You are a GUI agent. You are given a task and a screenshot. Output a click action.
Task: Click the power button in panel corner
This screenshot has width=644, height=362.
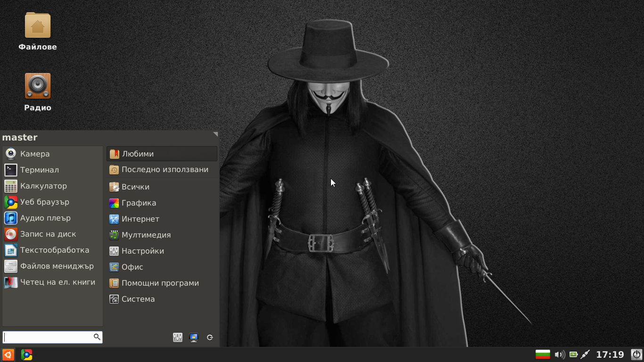pyautogui.click(x=636, y=354)
